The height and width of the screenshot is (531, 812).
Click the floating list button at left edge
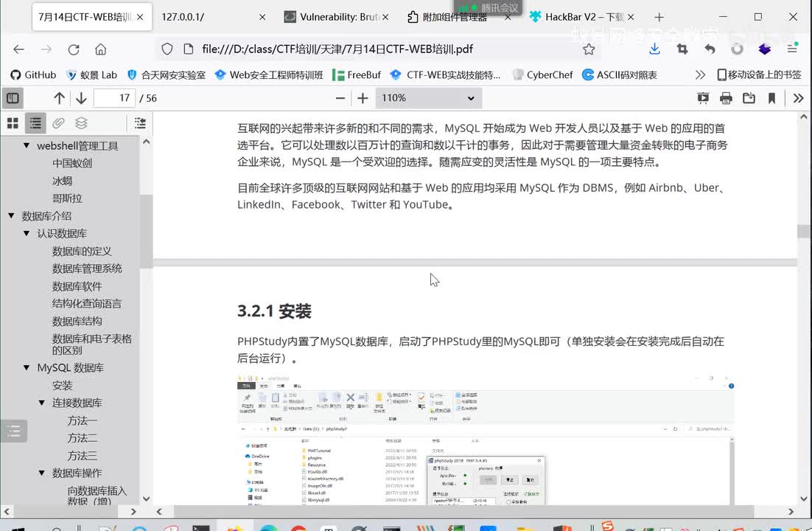pyautogui.click(x=14, y=431)
